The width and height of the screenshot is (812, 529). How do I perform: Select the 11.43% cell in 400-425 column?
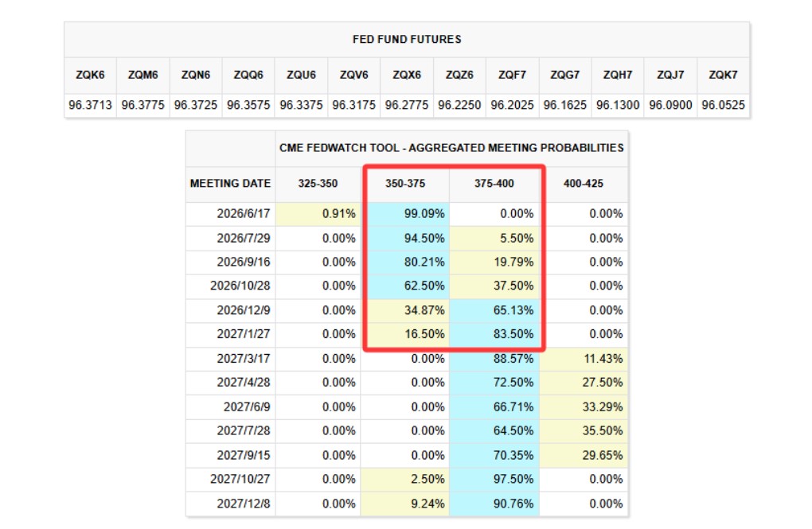[583, 359]
